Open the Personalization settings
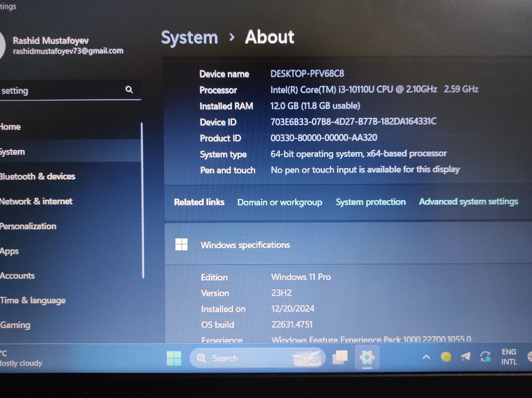Image resolution: width=532 pixels, height=398 pixels. point(70,227)
